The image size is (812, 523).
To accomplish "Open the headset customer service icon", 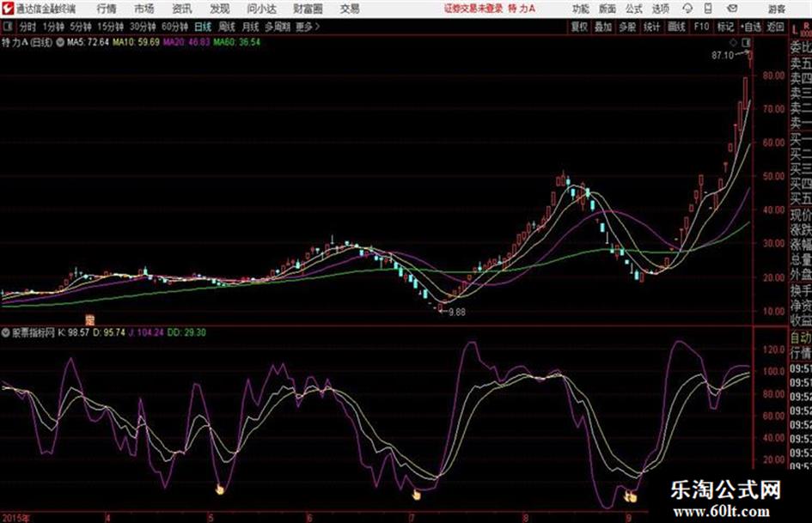I will 685,9.
